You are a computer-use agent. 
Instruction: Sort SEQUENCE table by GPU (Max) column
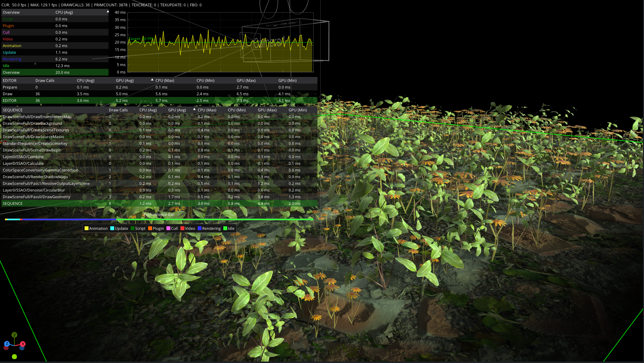[x=267, y=110]
